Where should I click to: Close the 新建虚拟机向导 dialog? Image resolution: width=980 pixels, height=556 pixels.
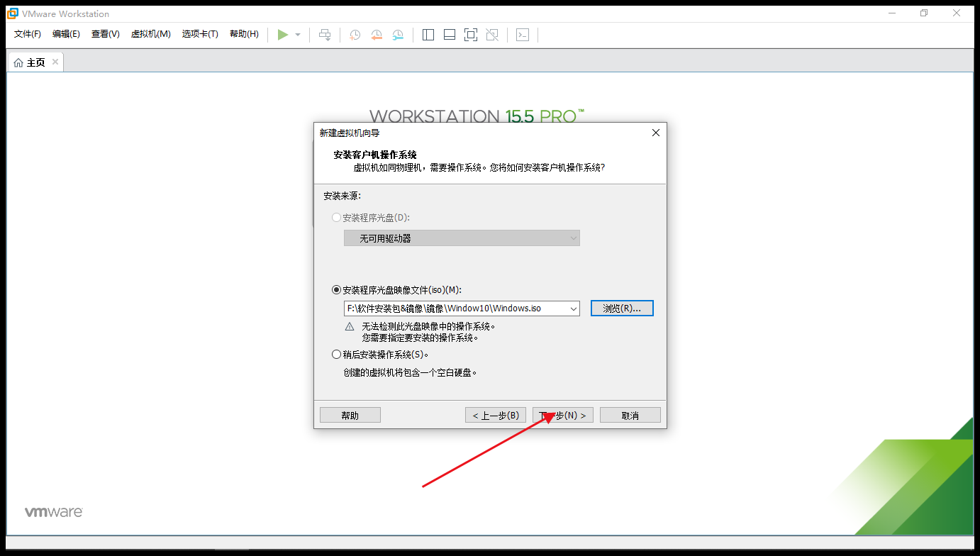[x=656, y=133]
